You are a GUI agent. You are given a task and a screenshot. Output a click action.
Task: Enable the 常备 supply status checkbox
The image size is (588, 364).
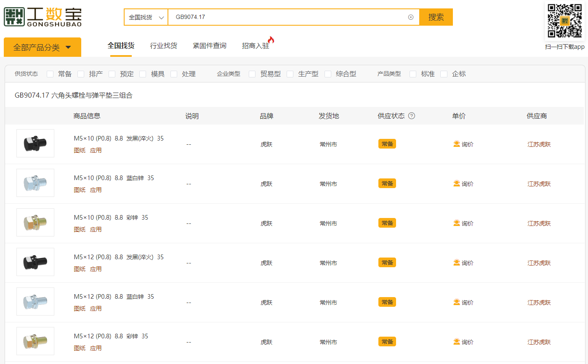tap(50, 74)
